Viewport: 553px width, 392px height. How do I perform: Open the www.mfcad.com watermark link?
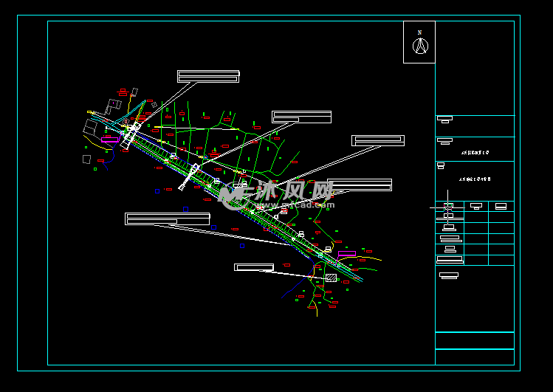coord(294,205)
